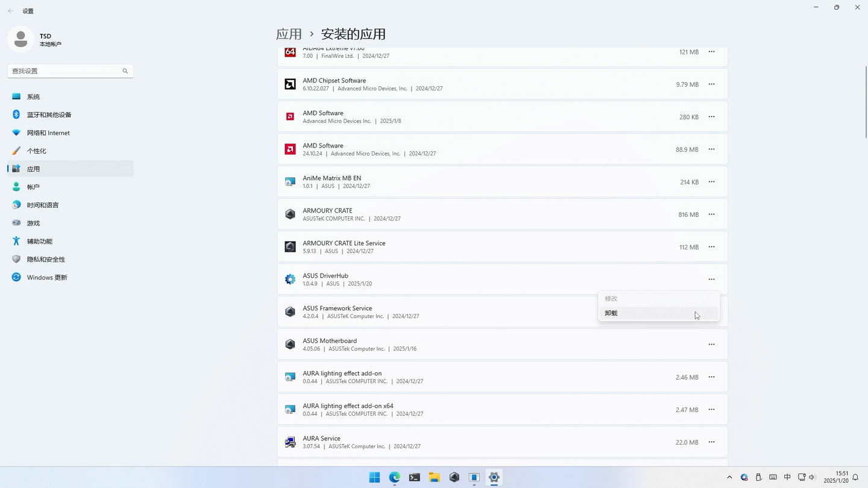This screenshot has height=488, width=868.
Task: Select the 游戏 category in the sidebar
Action: (33, 223)
